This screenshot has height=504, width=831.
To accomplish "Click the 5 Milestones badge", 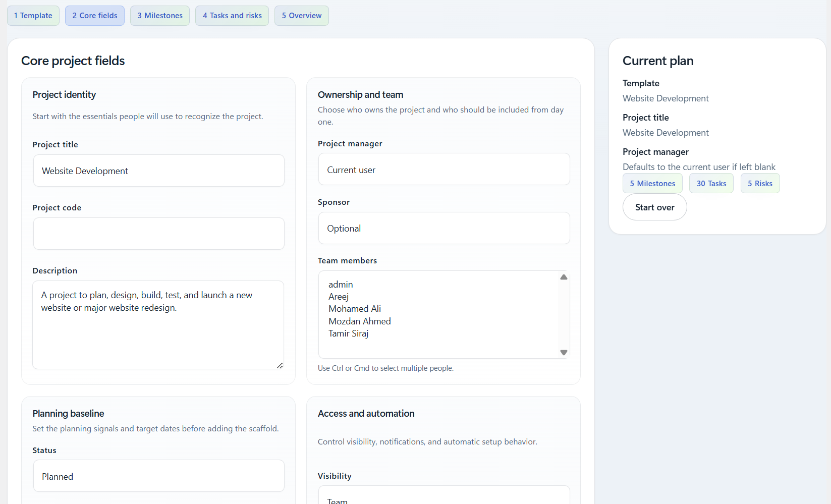I will 652,184.
